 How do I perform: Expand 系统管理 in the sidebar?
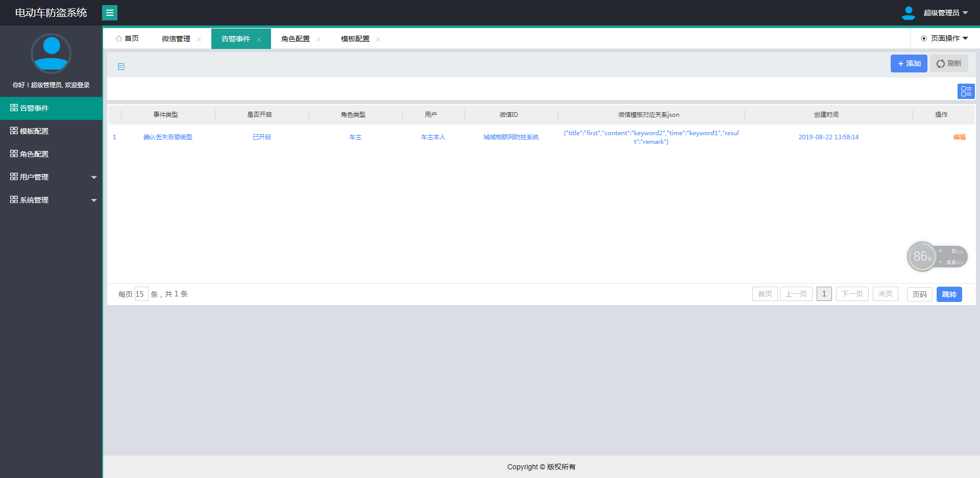(51, 200)
